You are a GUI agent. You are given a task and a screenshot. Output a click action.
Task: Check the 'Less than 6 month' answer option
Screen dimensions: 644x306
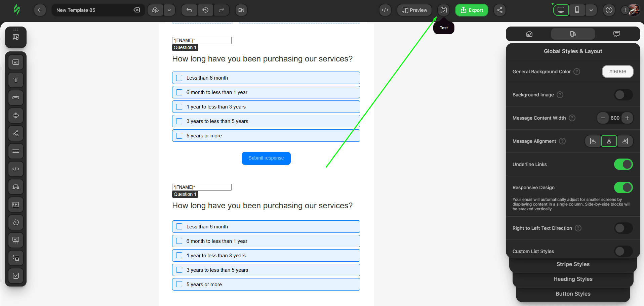[x=179, y=78]
